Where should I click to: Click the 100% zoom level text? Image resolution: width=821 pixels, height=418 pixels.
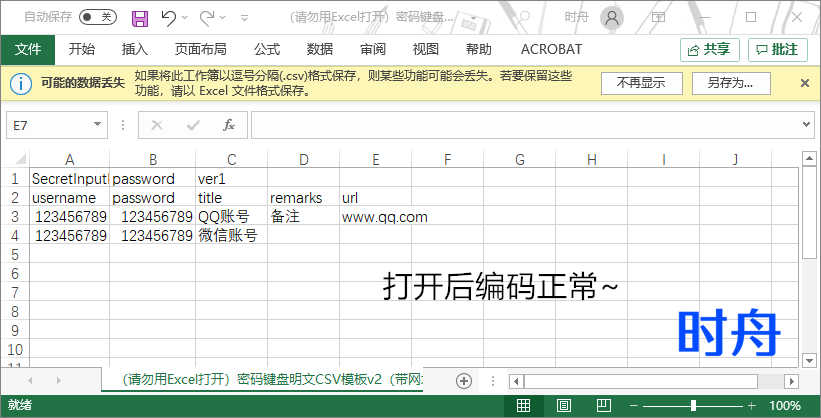pyautogui.click(x=785, y=405)
